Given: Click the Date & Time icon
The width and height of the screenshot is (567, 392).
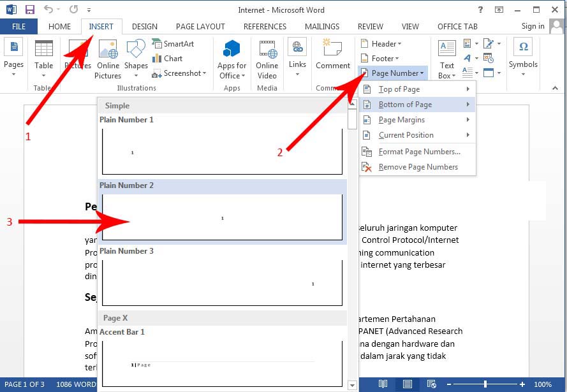Looking at the screenshot, I should point(489,58).
